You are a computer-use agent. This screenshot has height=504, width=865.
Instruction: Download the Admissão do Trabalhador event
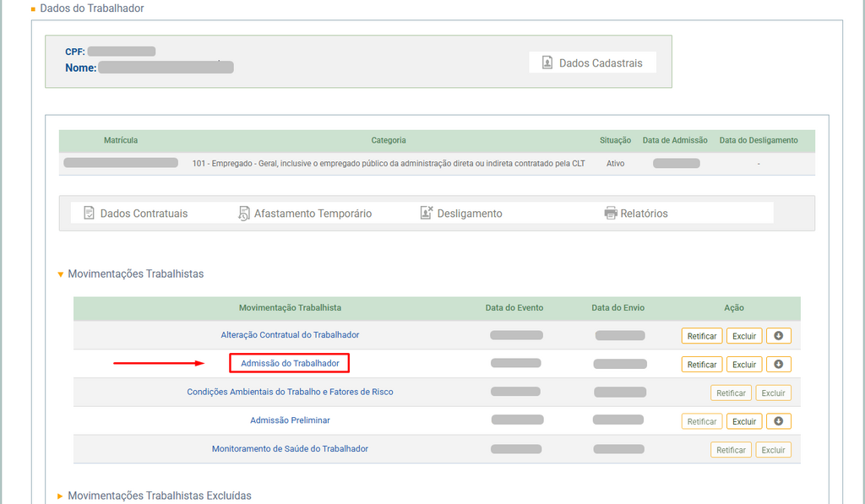pos(778,365)
